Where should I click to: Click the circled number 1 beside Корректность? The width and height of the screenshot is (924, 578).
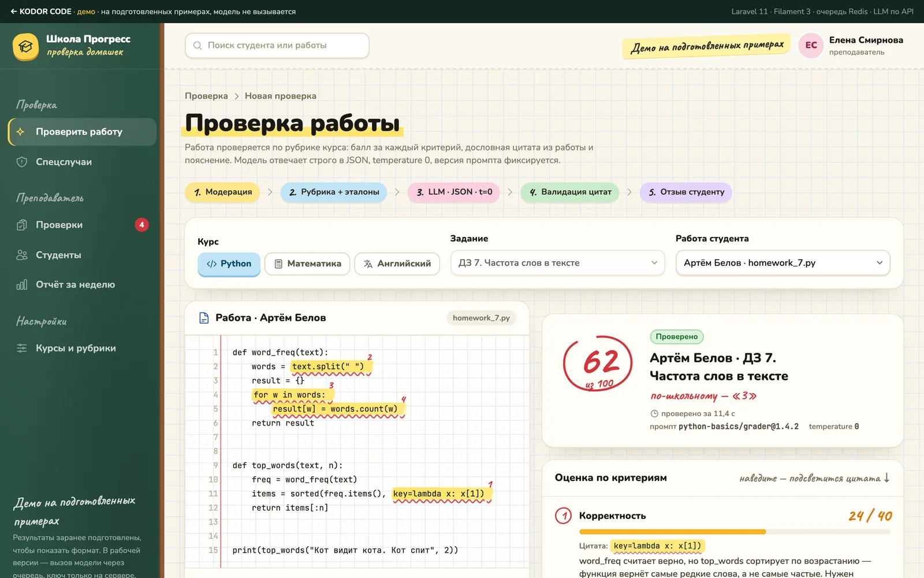(x=564, y=516)
